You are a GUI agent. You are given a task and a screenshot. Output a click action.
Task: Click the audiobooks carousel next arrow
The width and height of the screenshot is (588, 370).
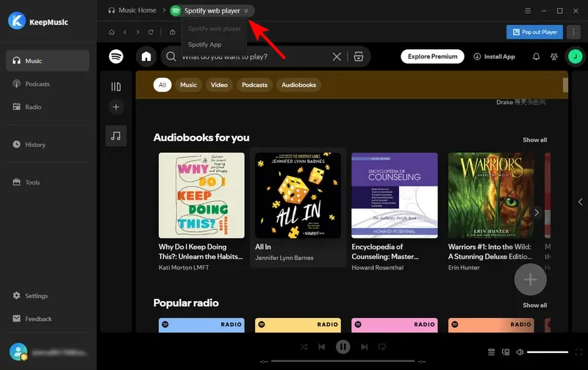tap(537, 212)
